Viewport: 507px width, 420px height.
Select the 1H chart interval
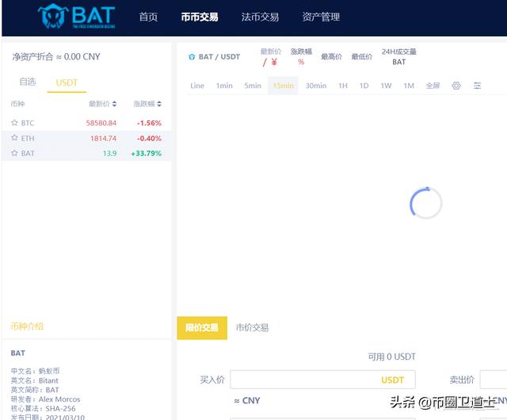(343, 86)
